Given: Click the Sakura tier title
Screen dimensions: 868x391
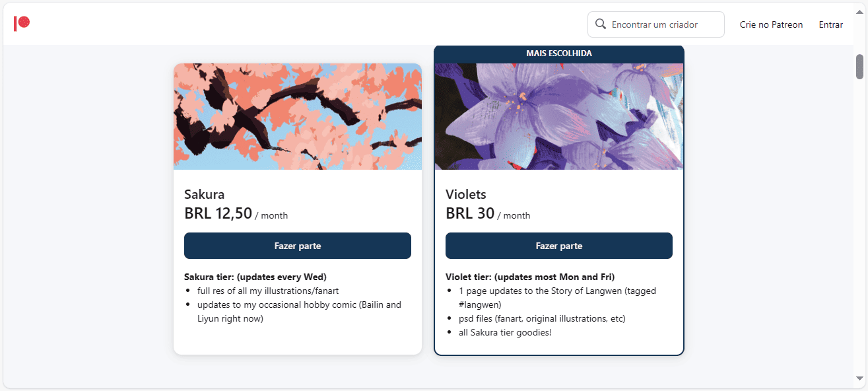Looking at the screenshot, I should coord(204,194).
